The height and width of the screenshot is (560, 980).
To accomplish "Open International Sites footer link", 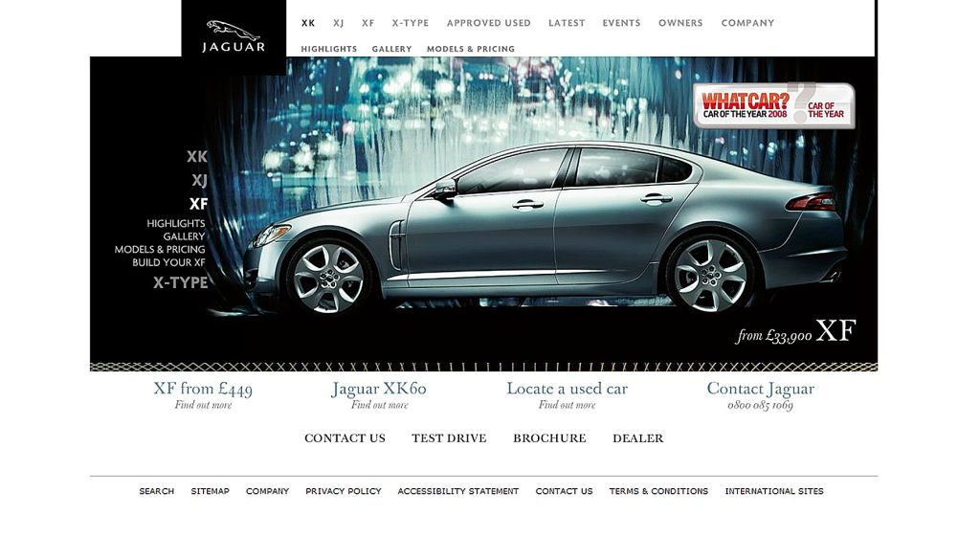I will pos(773,491).
